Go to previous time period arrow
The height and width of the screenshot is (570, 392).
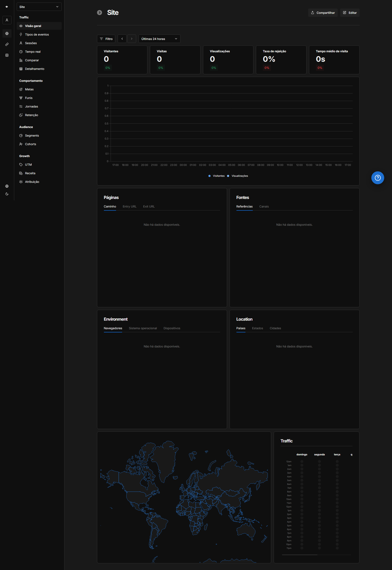click(x=122, y=39)
